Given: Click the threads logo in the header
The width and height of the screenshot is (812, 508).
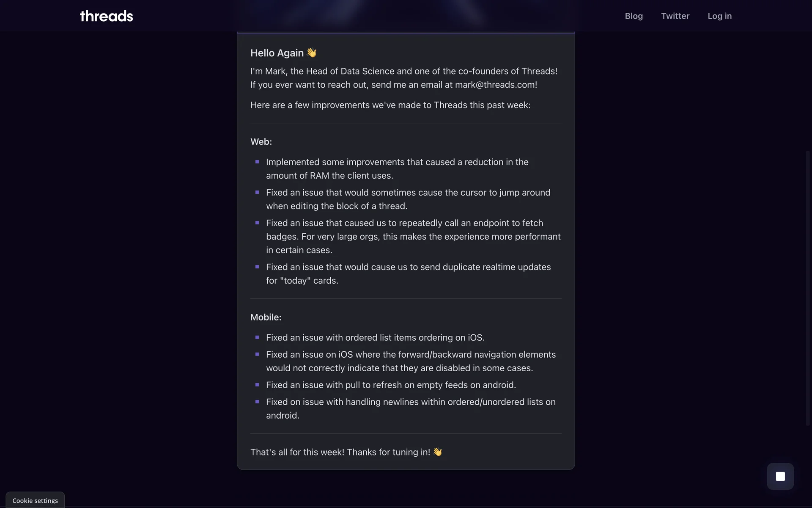Looking at the screenshot, I should (107, 16).
